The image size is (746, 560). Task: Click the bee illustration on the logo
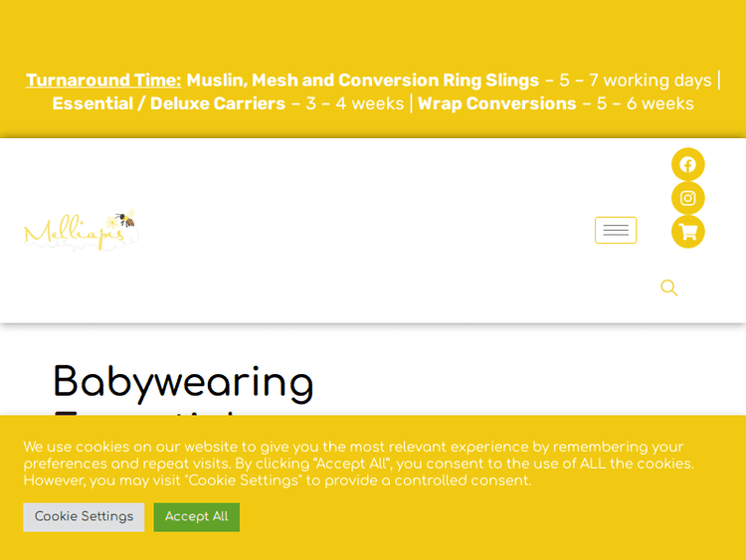(x=124, y=219)
